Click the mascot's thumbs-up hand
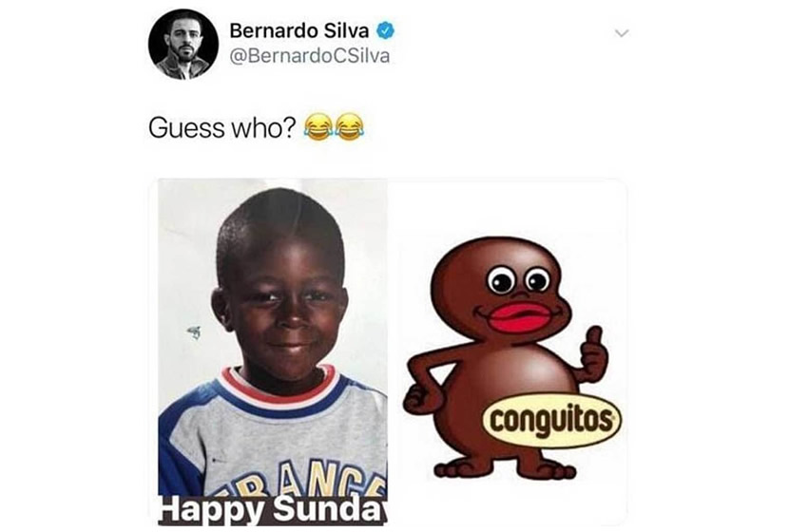Image resolution: width=808 pixels, height=532 pixels. tap(594, 353)
